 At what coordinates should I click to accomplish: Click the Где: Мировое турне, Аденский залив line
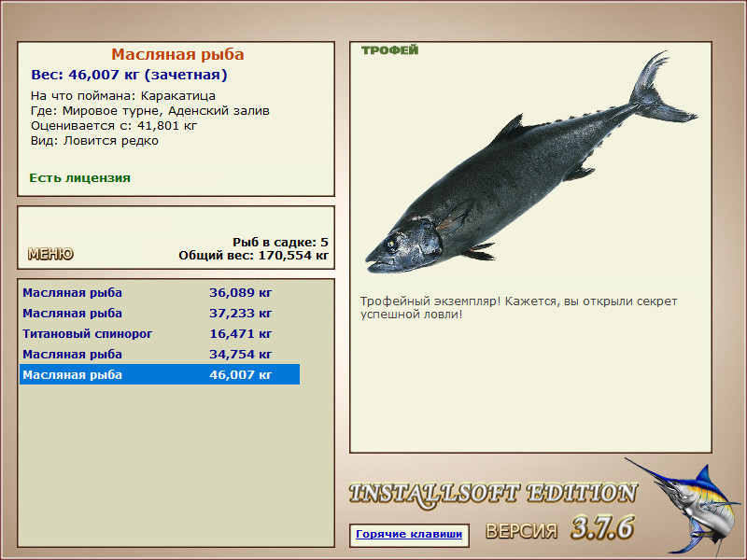[x=150, y=111]
